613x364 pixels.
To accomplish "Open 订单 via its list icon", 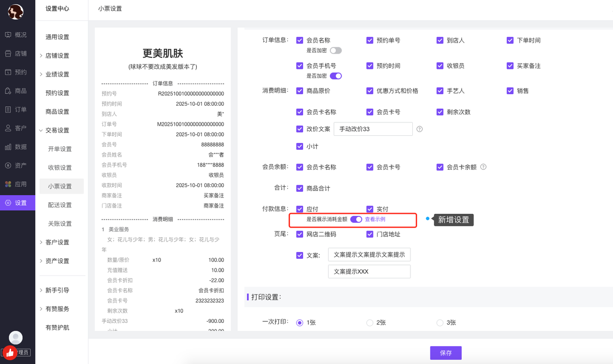I will tap(8, 110).
